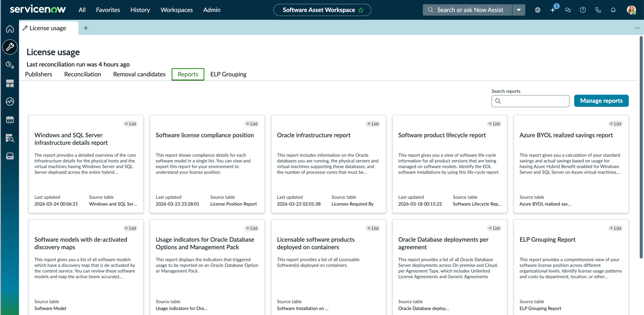644x315 pixels.
Task: Switch to the Reconciliation tab
Action: coord(83,74)
